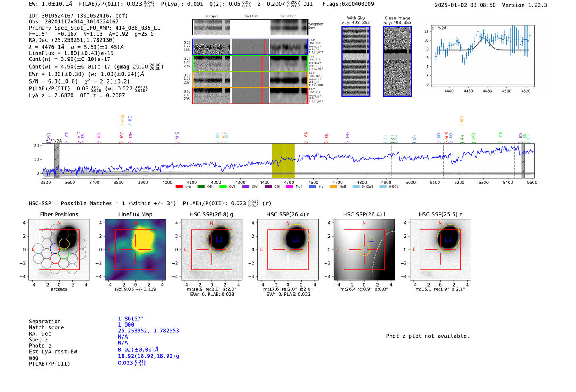Click the blue Hγ legend swatch
Image resolution: width=576 pixels, height=392 pixels.
(x=313, y=187)
